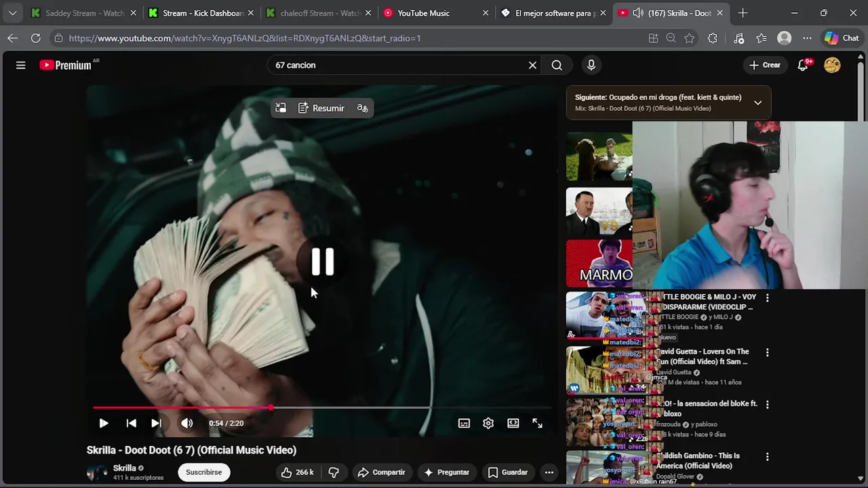Click the translate icon beside Resumir

(363, 108)
